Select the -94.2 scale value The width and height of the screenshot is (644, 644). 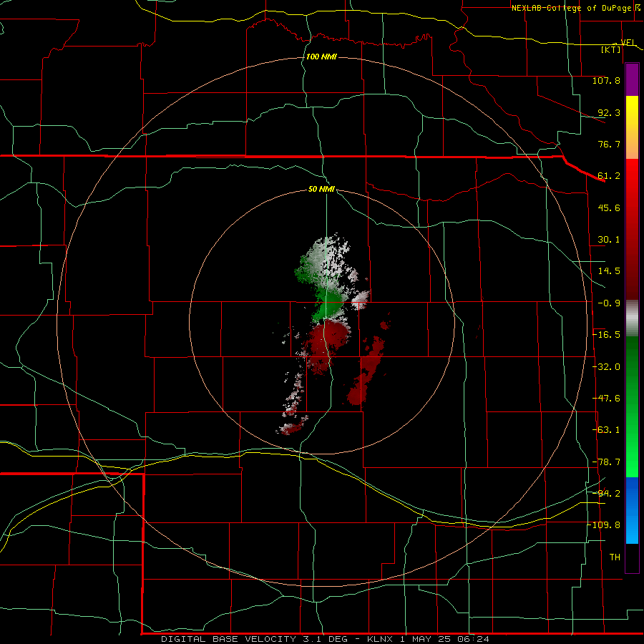(606, 493)
